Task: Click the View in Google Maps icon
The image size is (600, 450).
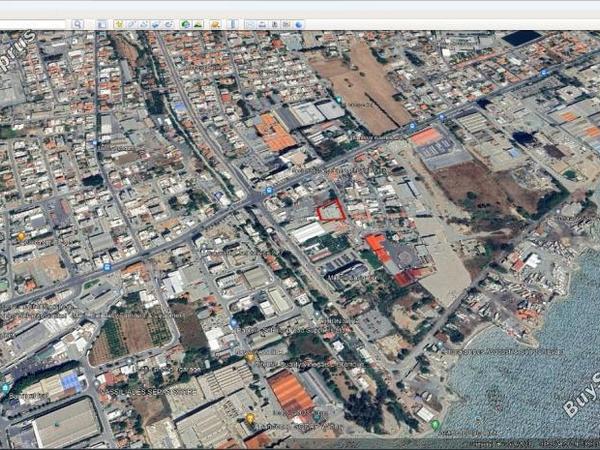Action: tap(286, 24)
